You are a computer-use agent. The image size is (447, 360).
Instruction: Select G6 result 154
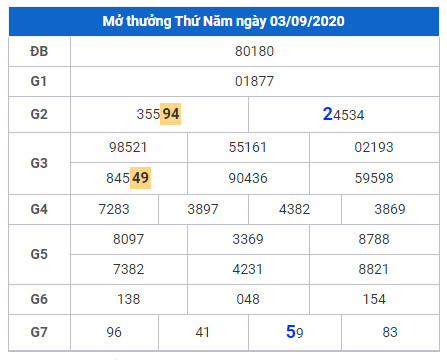click(374, 299)
